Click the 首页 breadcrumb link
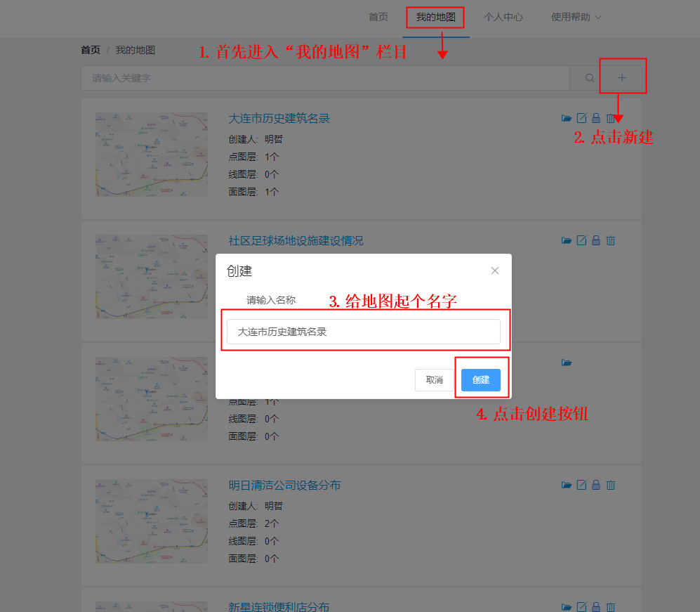The width and height of the screenshot is (700, 612). pyautogui.click(x=90, y=50)
